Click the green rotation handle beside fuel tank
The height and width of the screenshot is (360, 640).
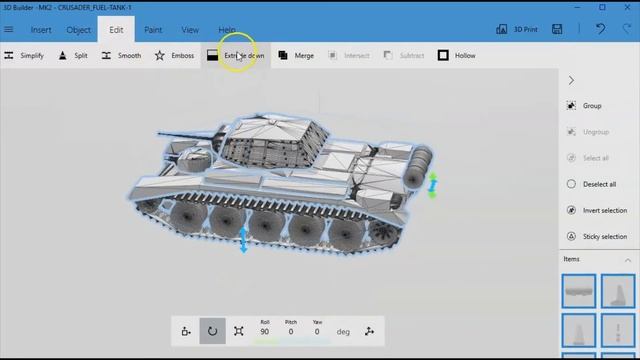(433, 186)
